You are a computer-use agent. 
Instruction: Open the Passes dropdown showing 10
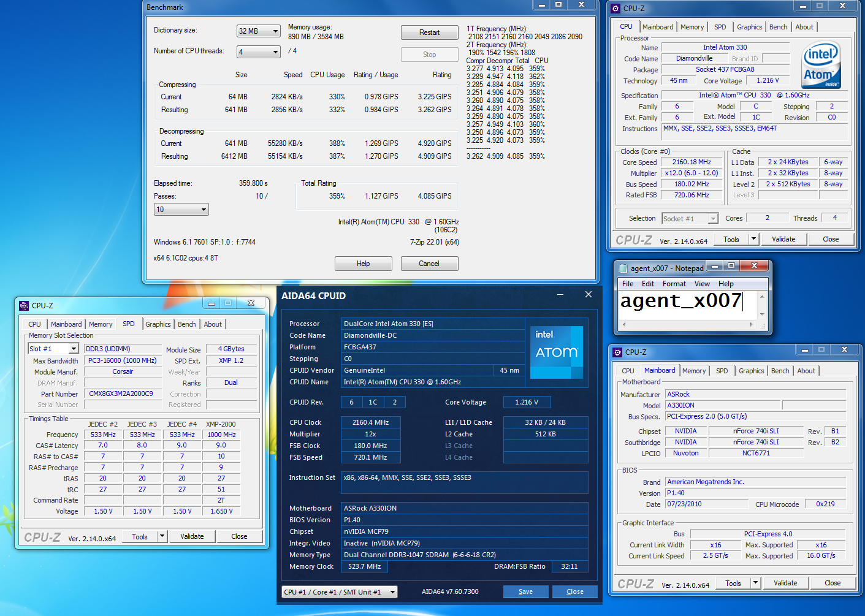tap(181, 210)
